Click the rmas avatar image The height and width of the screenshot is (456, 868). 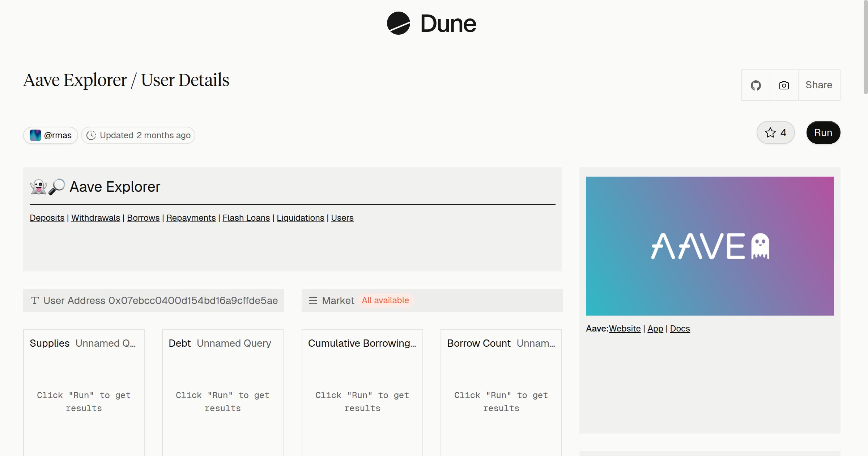(35, 135)
